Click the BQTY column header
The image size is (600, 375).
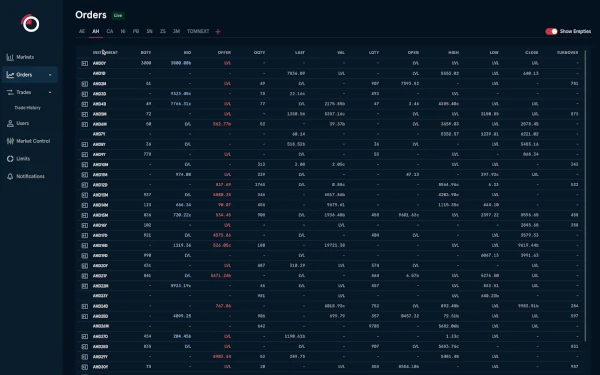tap(146, 52)
